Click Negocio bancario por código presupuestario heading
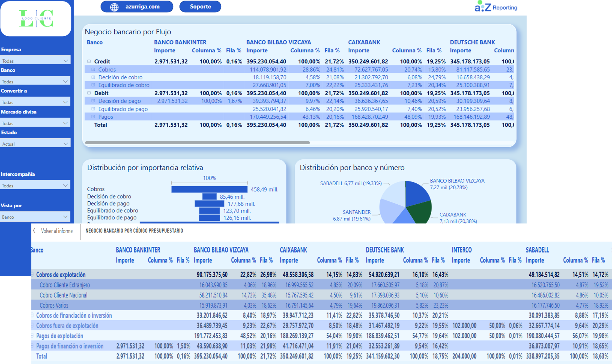The height and width of the screenshot is (364, 612). (x=134, y=231)
